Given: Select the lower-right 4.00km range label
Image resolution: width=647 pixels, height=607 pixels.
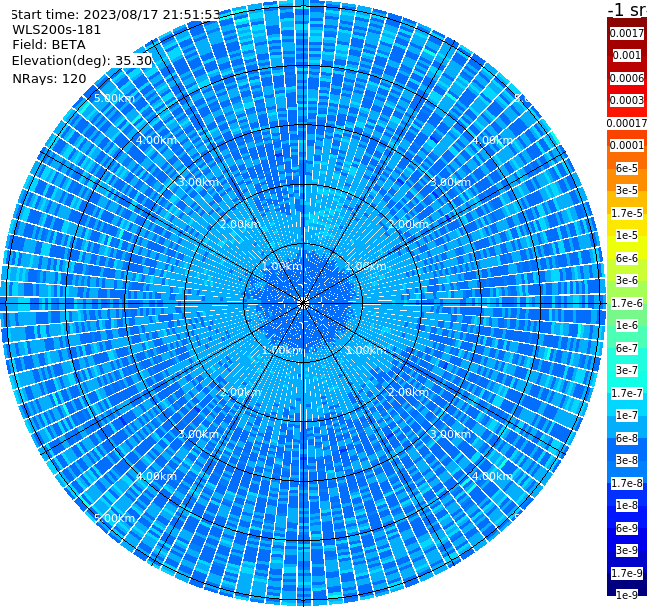Looking at the screenshot, I should pyautogui.click(x=493, y=476).
